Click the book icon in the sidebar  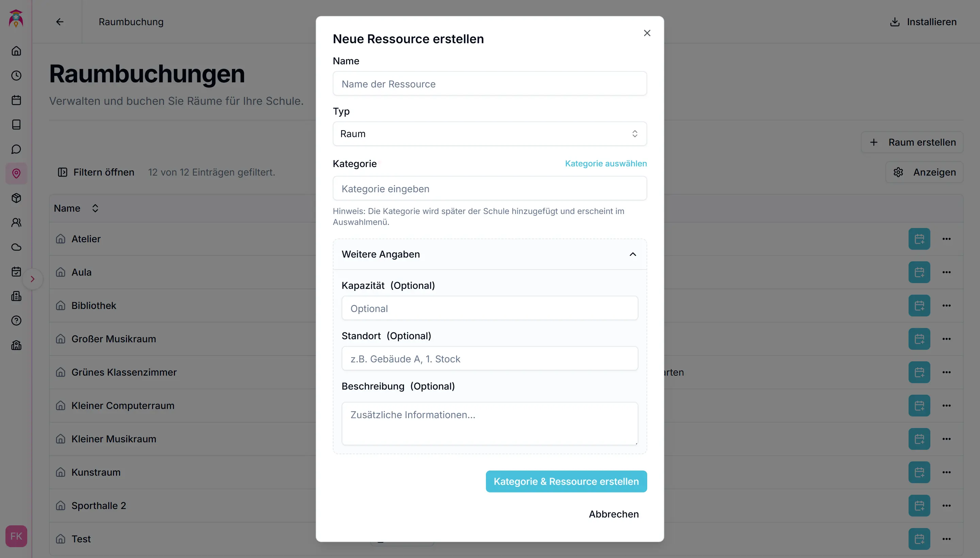coord(16,125)
